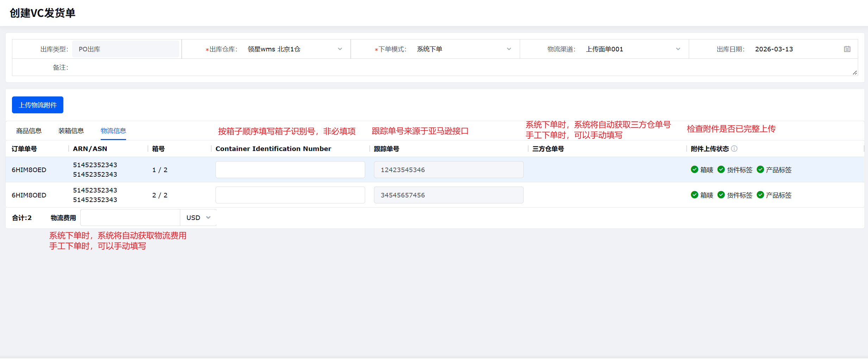Focus Container Identification Number field for box 2/2
Viewport: 868px width, 359px height.
coord(290,195)
